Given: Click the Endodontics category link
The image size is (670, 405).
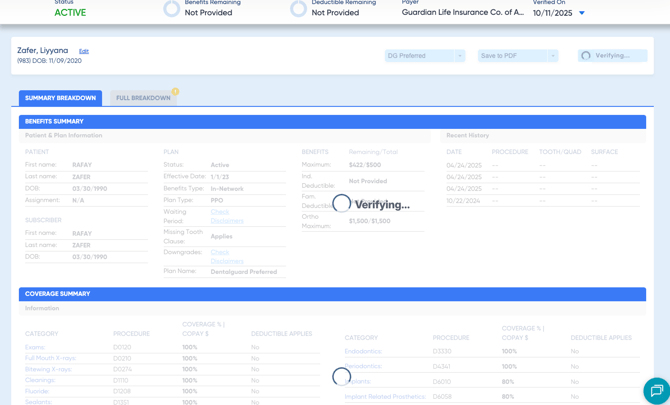Looking at the screenshot, I should pos(363,352).
